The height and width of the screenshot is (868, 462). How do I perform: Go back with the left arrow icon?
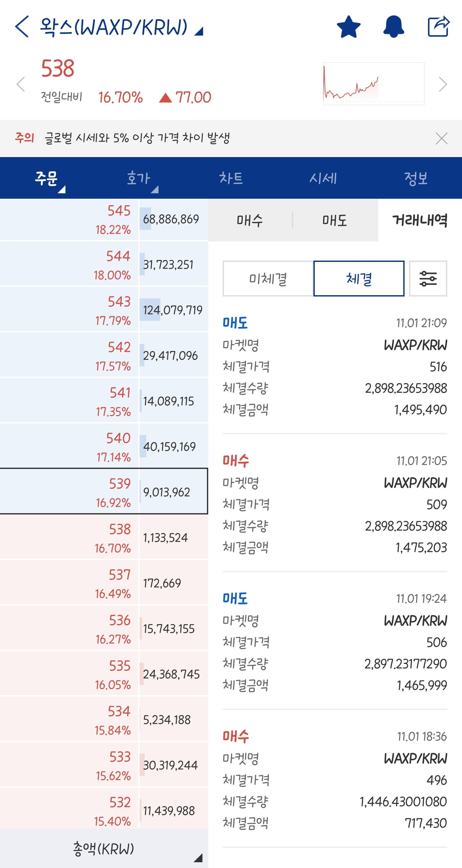(22, 26)
